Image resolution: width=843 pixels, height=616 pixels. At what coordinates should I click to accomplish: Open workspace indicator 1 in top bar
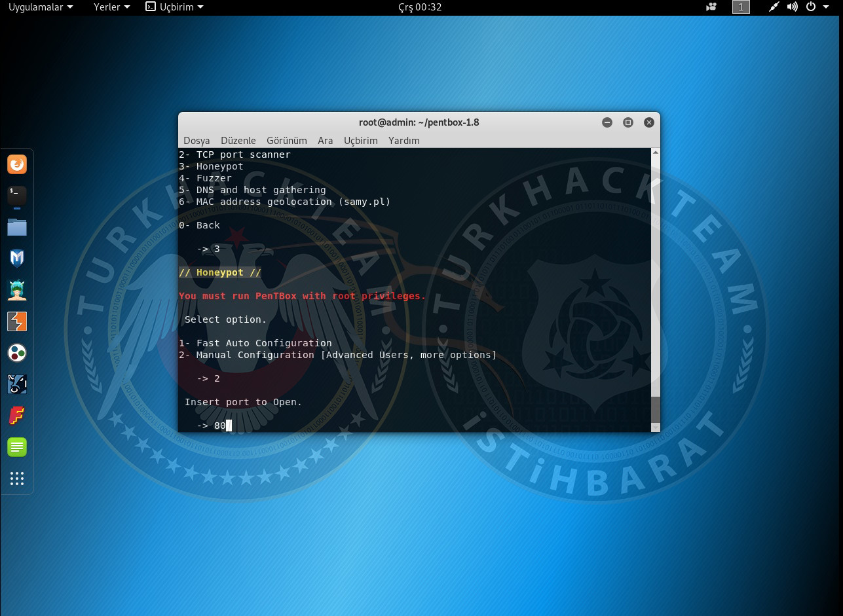click(x=741, y=7)
